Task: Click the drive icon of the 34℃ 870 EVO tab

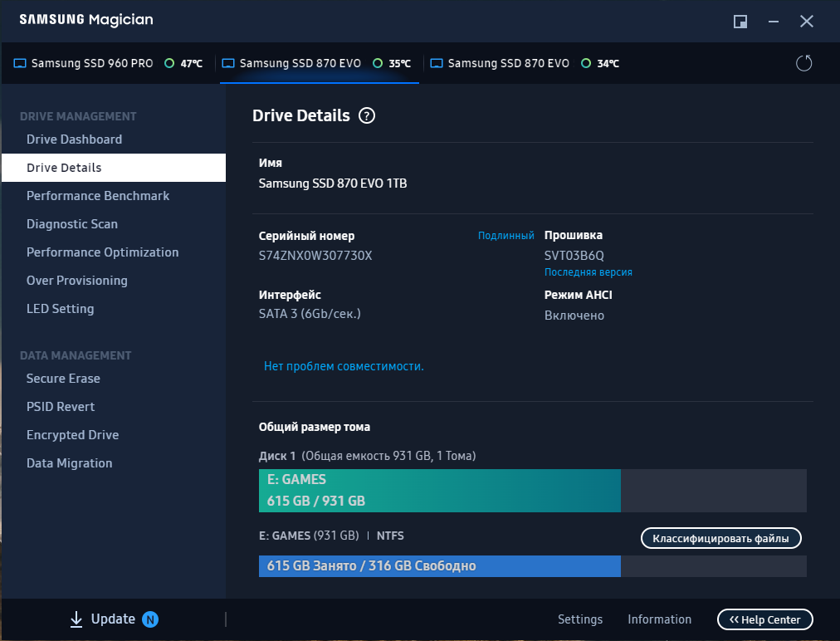Action: pyautogui.click(x=437, y=63)
